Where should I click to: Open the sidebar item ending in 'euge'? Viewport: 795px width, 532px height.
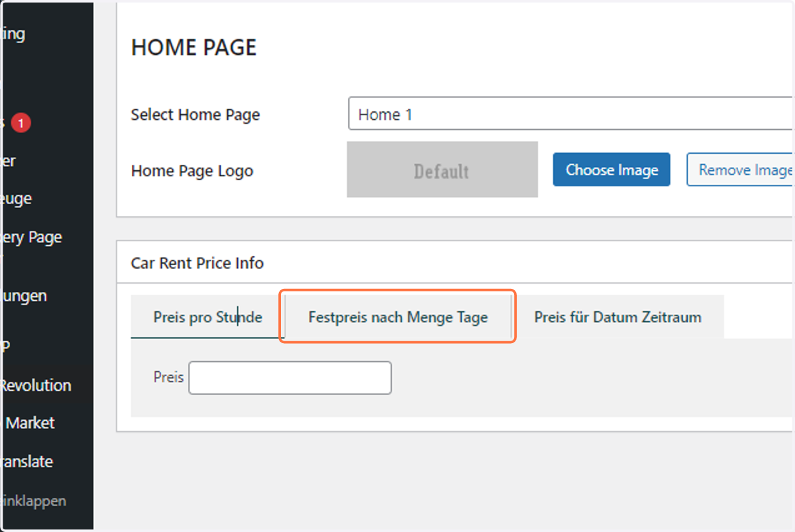[x=16, y=198]
